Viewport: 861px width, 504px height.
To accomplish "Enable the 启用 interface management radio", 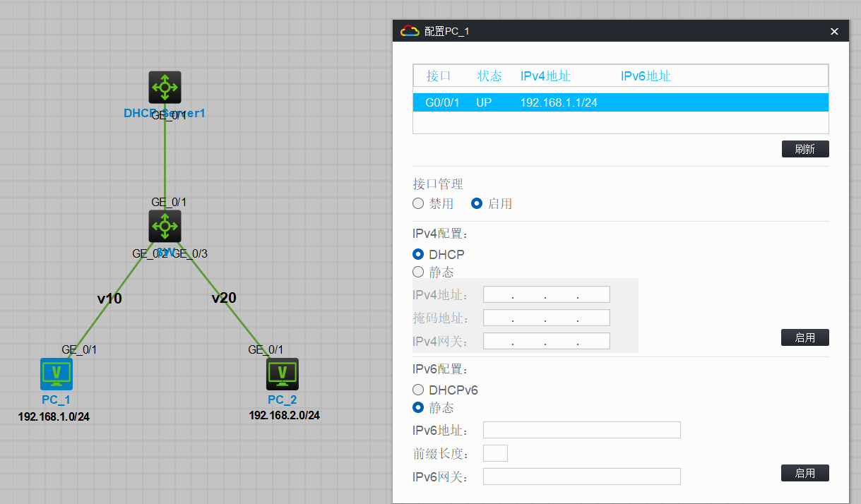I will [477, 203].
